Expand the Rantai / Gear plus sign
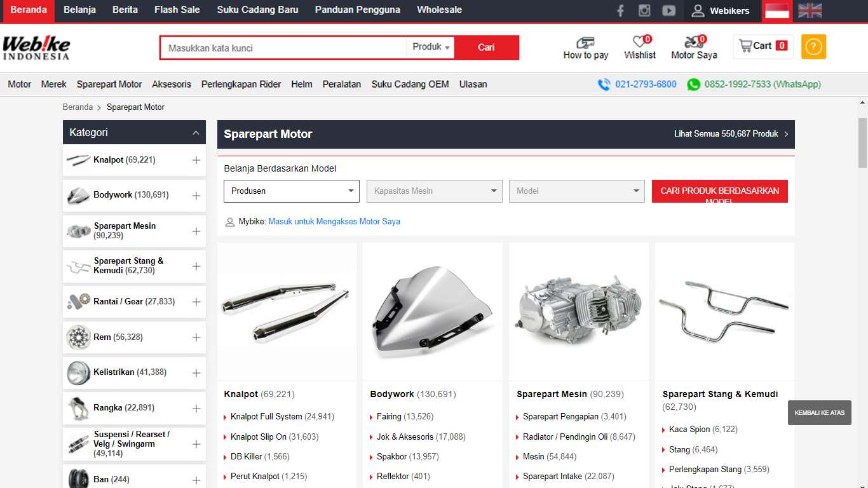 coord(196,302)
